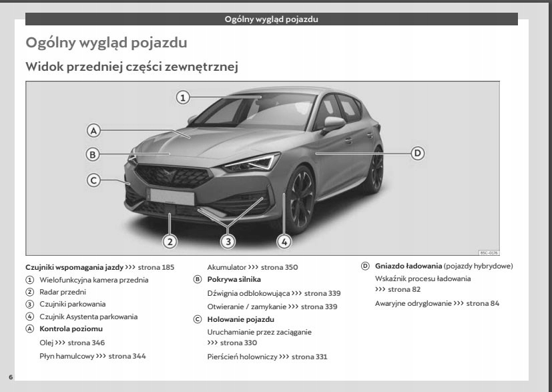This screenshot has width=552, height=392.
Task: Open 'Dźwignia odblokowująca strona 339' reference
Action: [274, 293]
